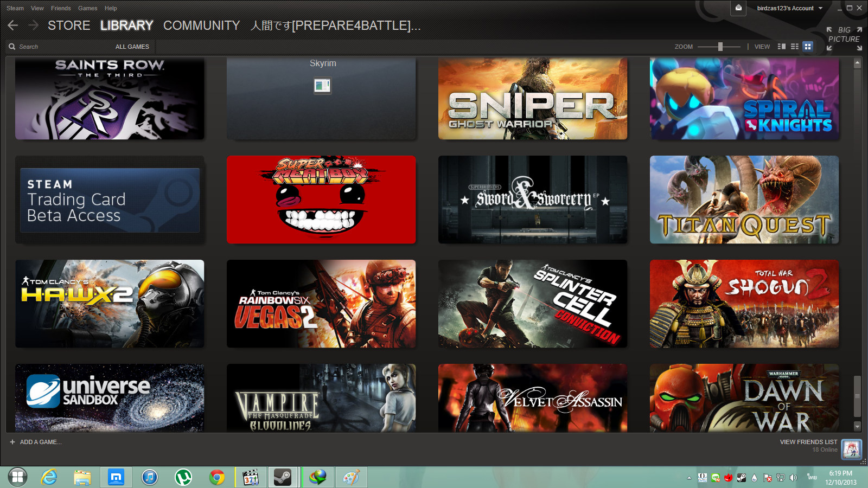This screenshot has width=868, height=488.
Task: Open the ALL GAMES filter dropdown
Action: click(x=132, y=47)
